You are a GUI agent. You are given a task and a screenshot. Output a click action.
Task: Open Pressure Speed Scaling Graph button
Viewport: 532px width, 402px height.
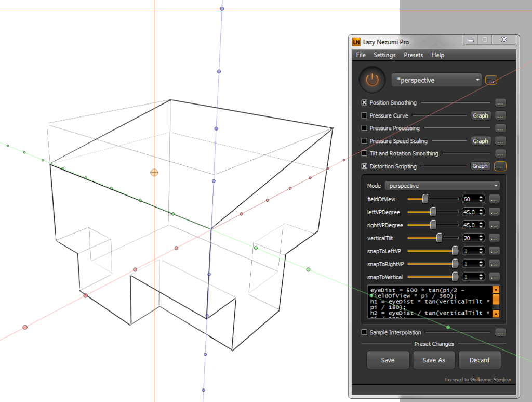[x=481, y=141]
